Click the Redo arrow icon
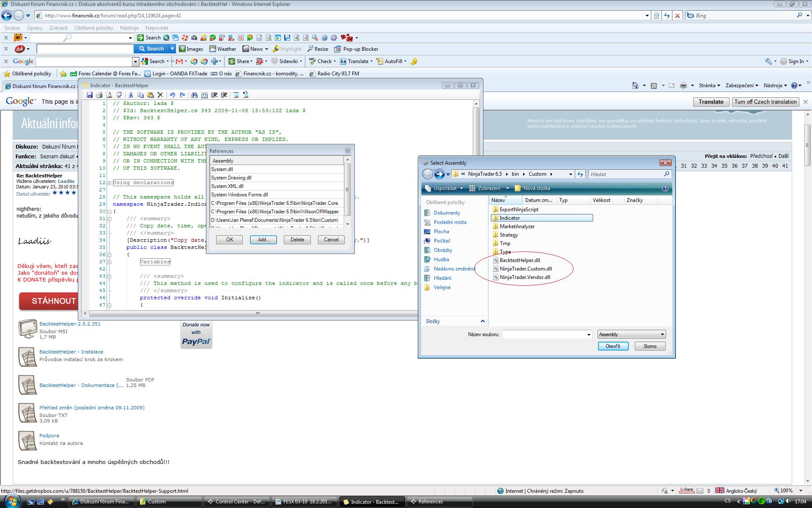 [x=182, y=95]
